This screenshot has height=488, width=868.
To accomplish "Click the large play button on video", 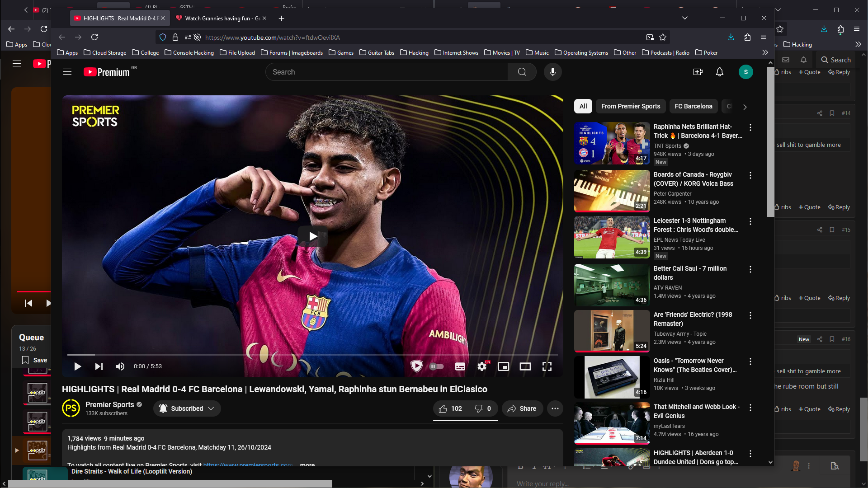I will (313, 236).
